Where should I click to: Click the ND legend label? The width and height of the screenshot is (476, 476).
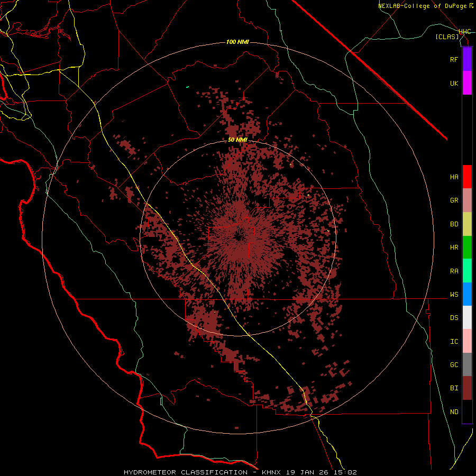[x=454, y=412]
